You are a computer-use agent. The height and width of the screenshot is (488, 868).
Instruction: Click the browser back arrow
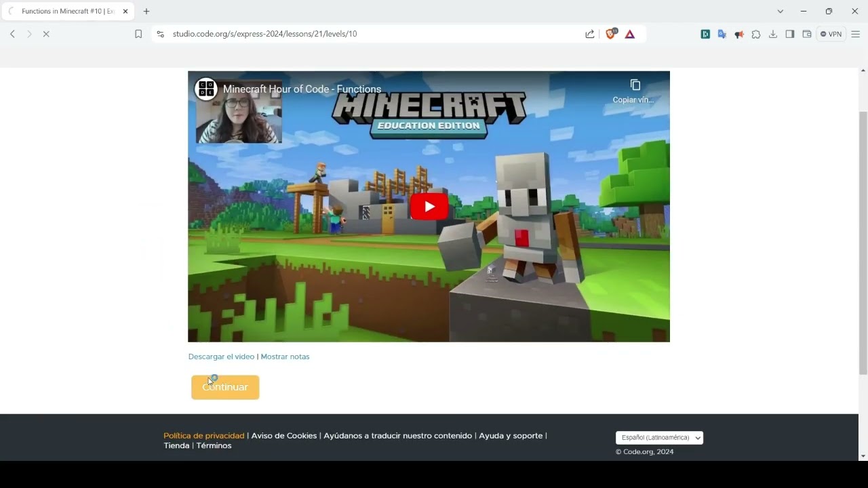point(12,34)
